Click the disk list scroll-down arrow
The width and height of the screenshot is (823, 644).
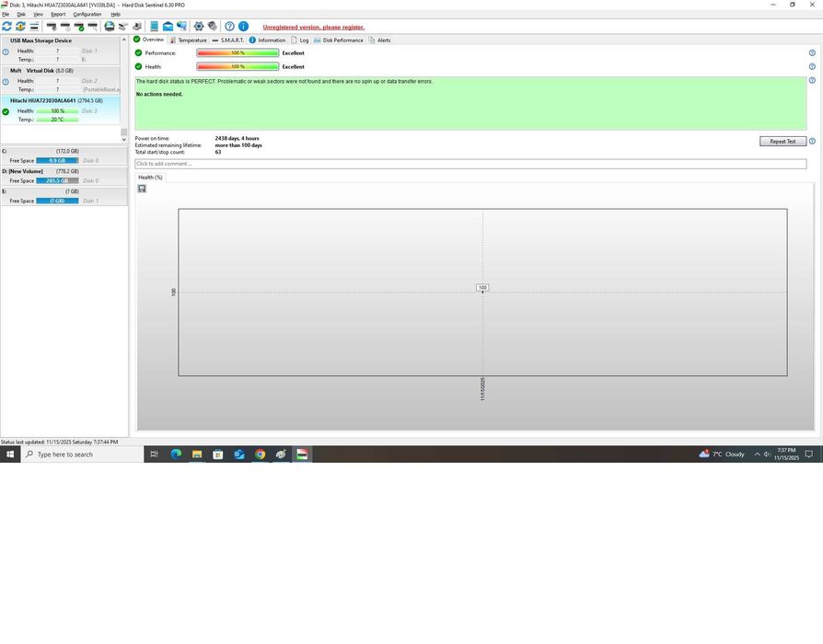click(x=124, y=140)
